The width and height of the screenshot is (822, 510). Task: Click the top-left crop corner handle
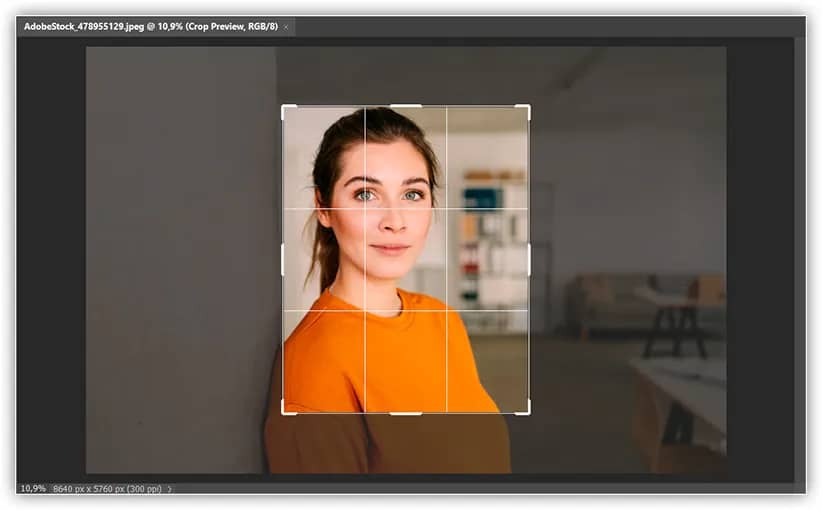coord(285,108)
